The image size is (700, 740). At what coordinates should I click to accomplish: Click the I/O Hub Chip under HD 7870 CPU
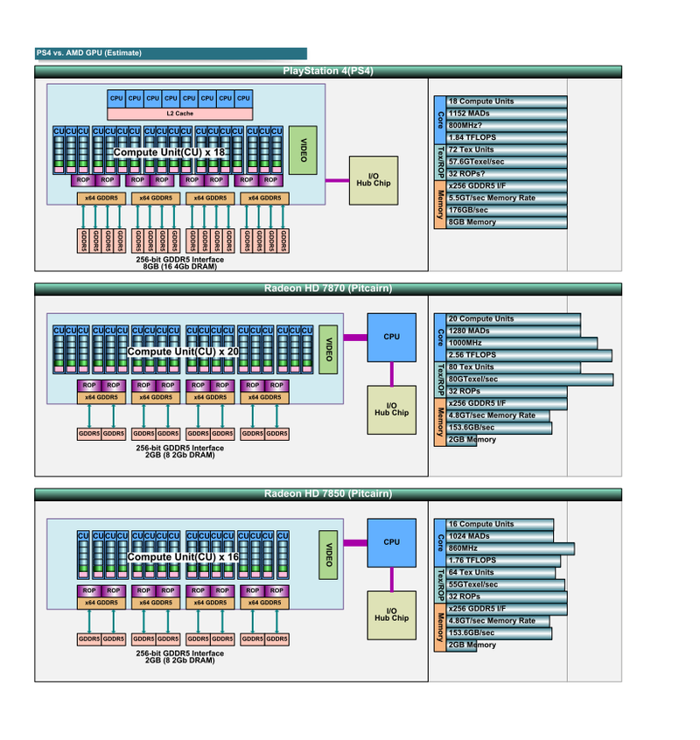point(391,408)
